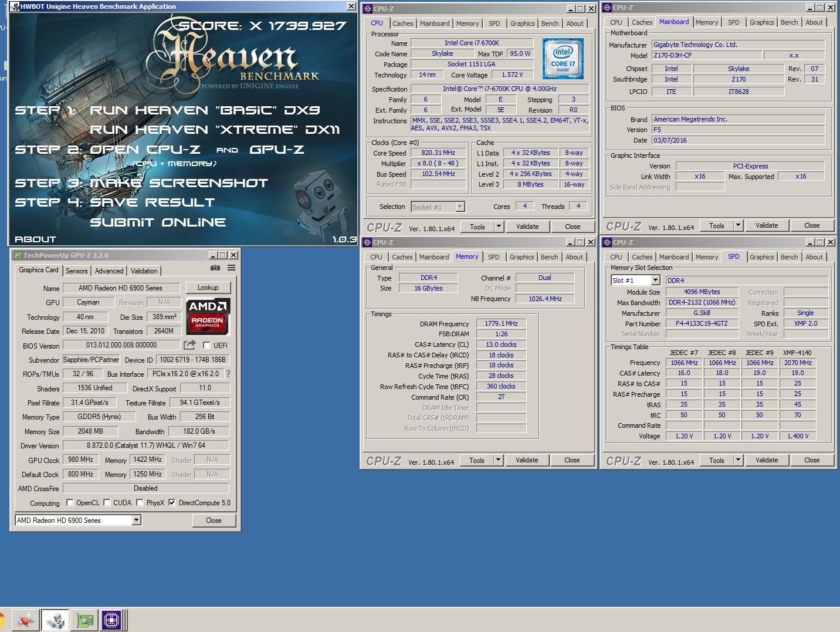Click the question mark next to Bus Interface

click(x=228, y=374)
